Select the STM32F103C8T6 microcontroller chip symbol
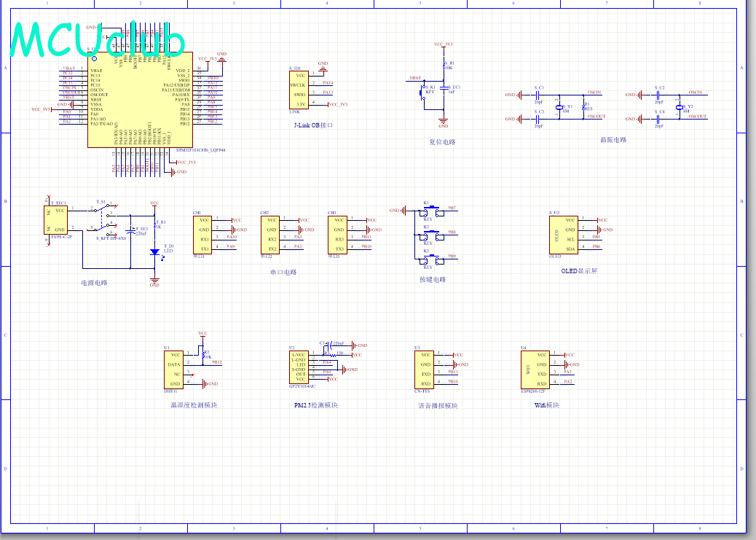Image resolution: width=756 pixels, height=540 pixels. coord(140,100)
